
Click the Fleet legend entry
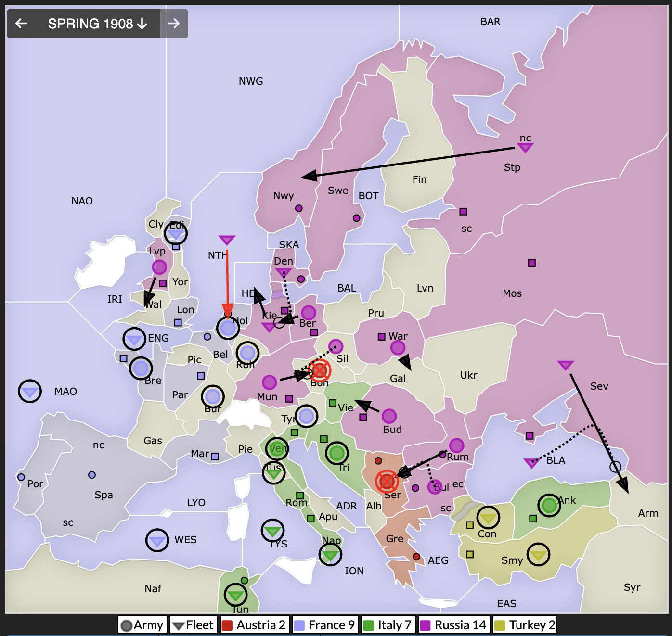[194, 625]
